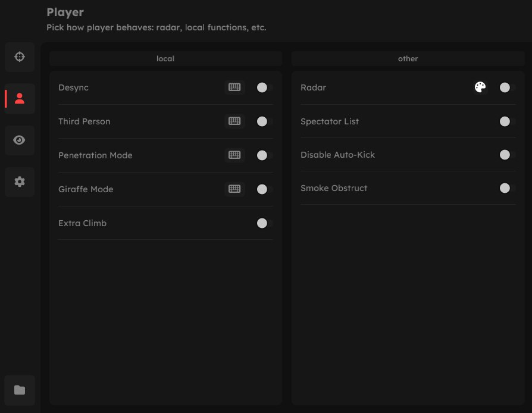Screen dimensions: 532x413
Task: Open the eye visuals section in sidebar
Action: pos(20,140)
